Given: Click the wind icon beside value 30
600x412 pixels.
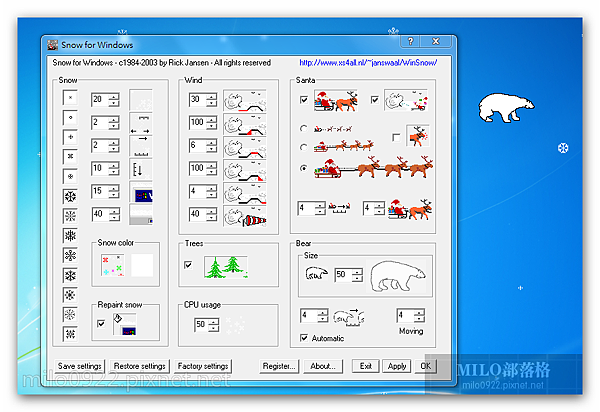Looking at the screenshot, I should point(245,100).
